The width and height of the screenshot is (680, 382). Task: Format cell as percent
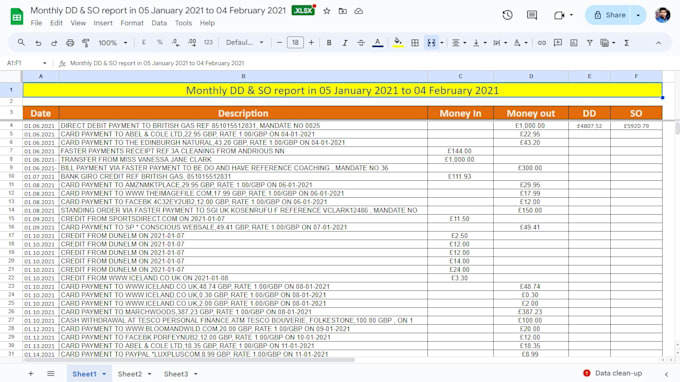pyautogui.click(x=160, y=42)
